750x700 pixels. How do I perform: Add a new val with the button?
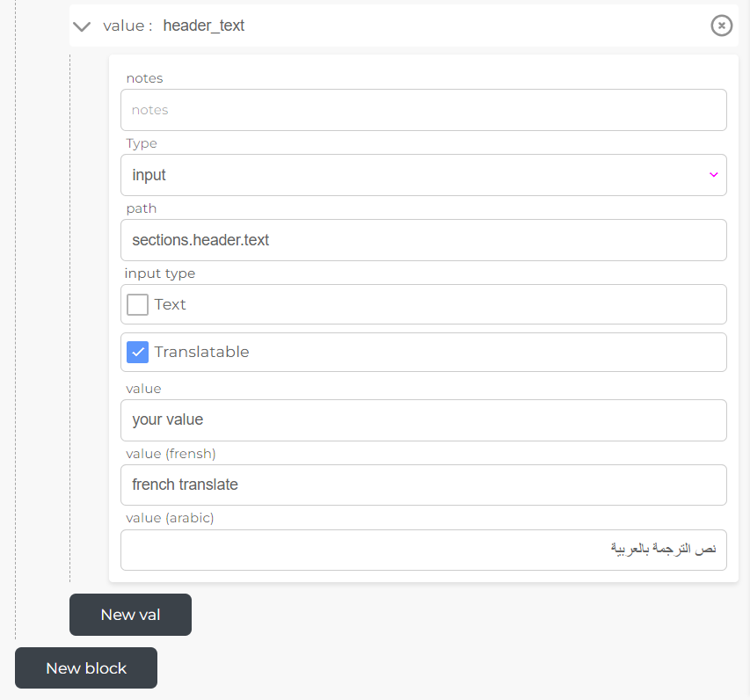pos(131,615)
